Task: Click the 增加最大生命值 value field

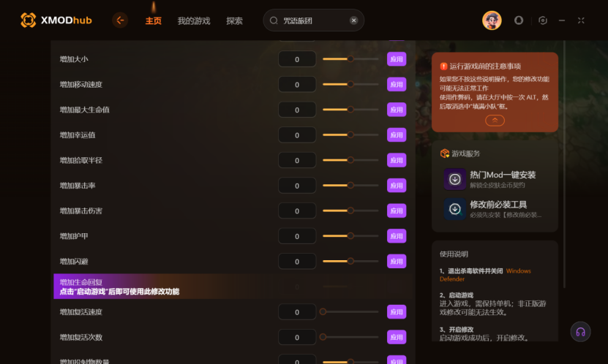Action: (297, 110)
